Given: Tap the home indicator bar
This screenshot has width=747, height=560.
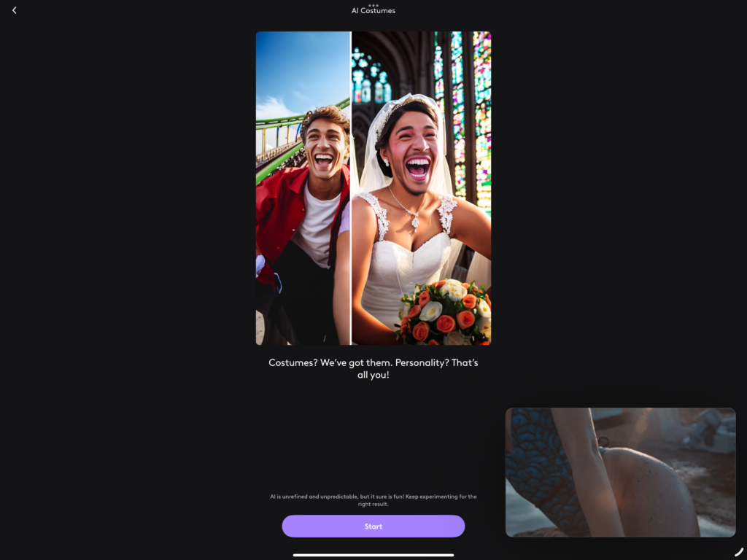Looking at the screenshot, I should [373, 555].
